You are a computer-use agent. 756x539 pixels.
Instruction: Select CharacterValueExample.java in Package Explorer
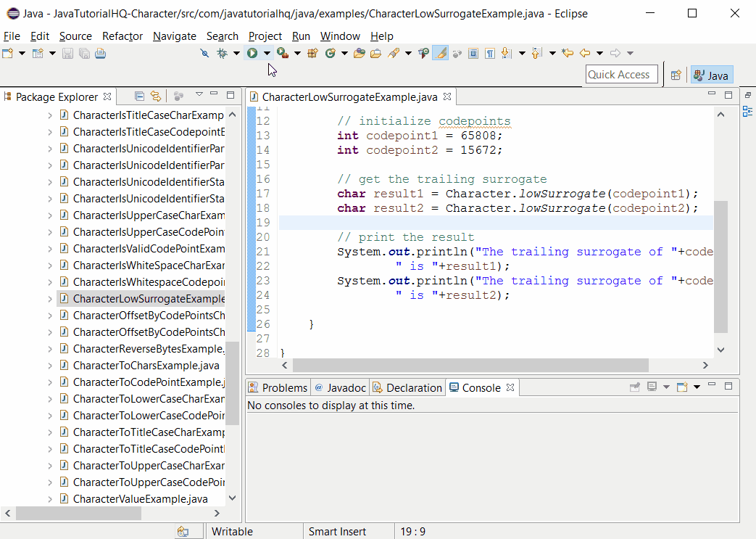(141, 499)
